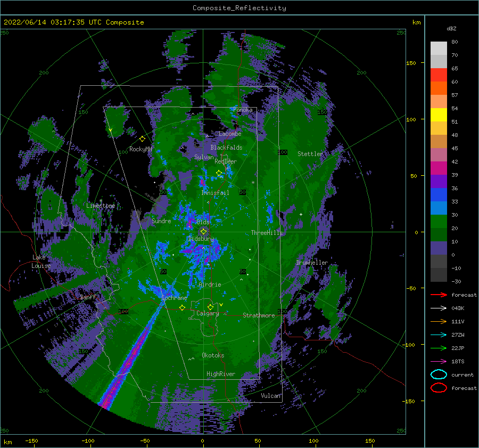The height and width of the screenshot is (448, 479).
Task: Click the HighRiver city label
Action: (221, 374)
